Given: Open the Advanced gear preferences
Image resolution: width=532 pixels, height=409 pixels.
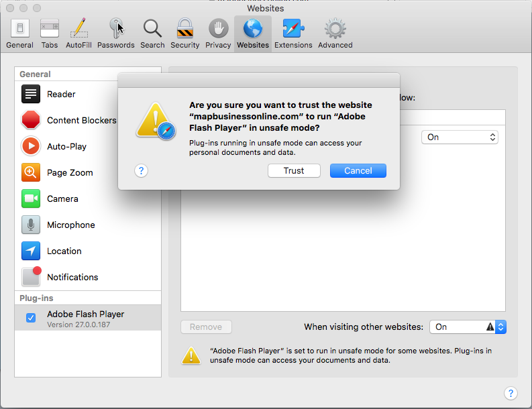Looking at the screenshot, I should pos(335,34).
